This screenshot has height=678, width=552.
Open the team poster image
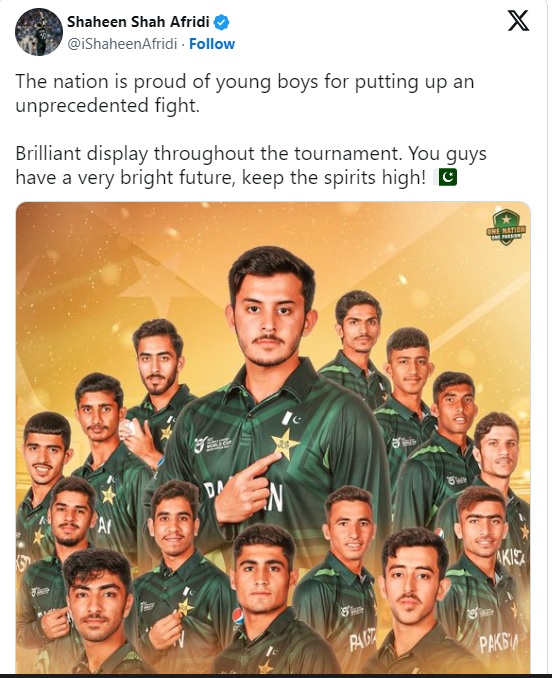pyautogui.click(x=273, y=437)
